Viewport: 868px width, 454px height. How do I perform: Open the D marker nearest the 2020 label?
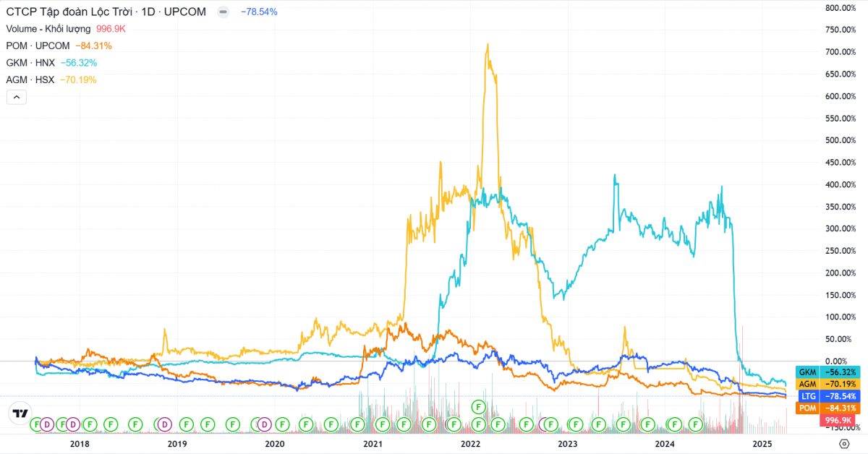point(264,424)
